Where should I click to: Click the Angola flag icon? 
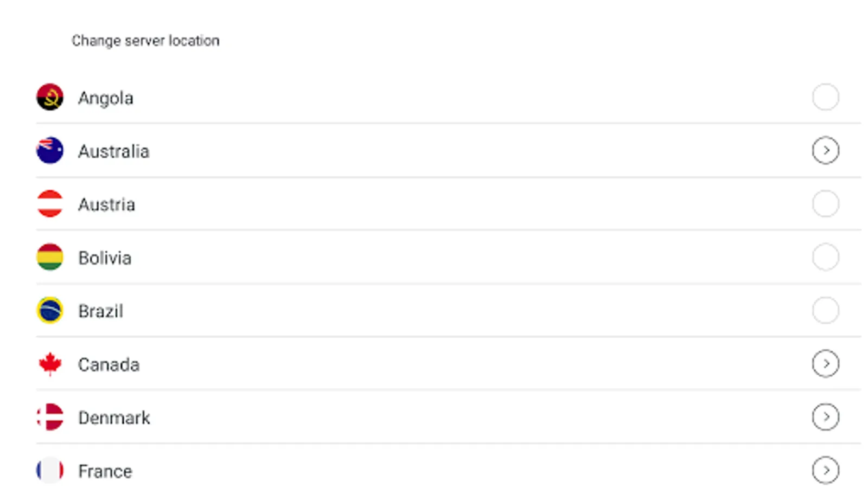pyautogui.click(x=50, y=98)
